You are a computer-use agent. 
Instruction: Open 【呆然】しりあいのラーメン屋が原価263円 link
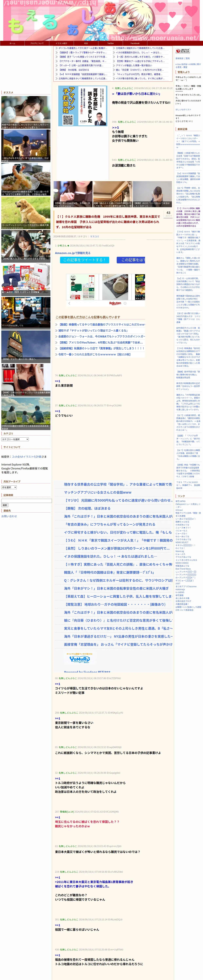click(117, 548)
